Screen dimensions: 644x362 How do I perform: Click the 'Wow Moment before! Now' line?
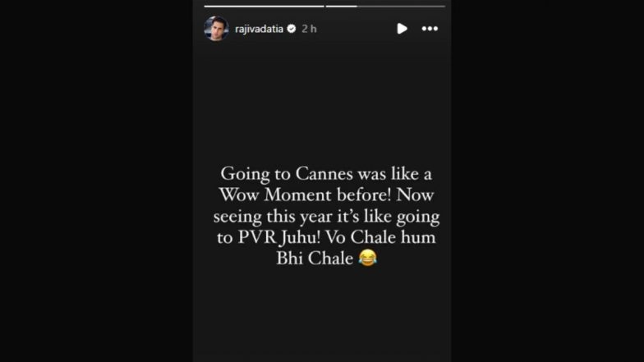click(x=327, y=195)
